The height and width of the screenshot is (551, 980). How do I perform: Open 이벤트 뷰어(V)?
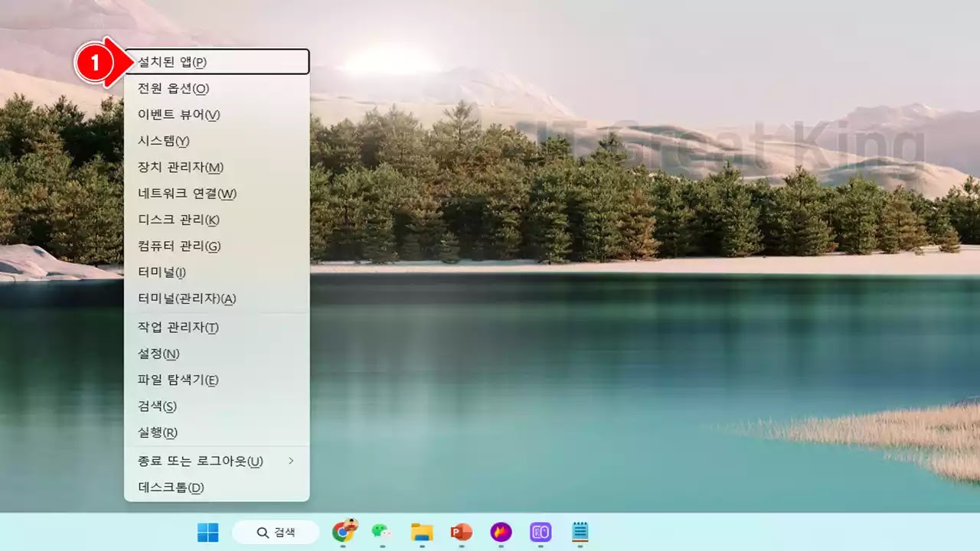[217, 115]
